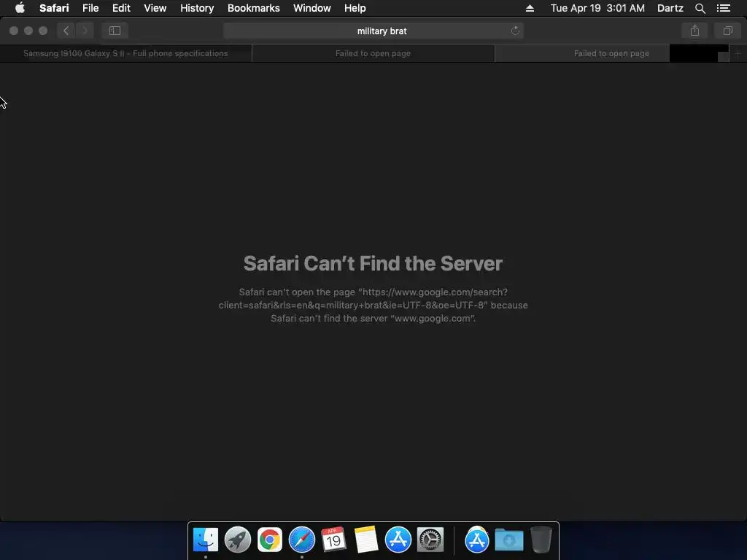
Task: Click the Share button in toolbar
Action: pos(694,31)
